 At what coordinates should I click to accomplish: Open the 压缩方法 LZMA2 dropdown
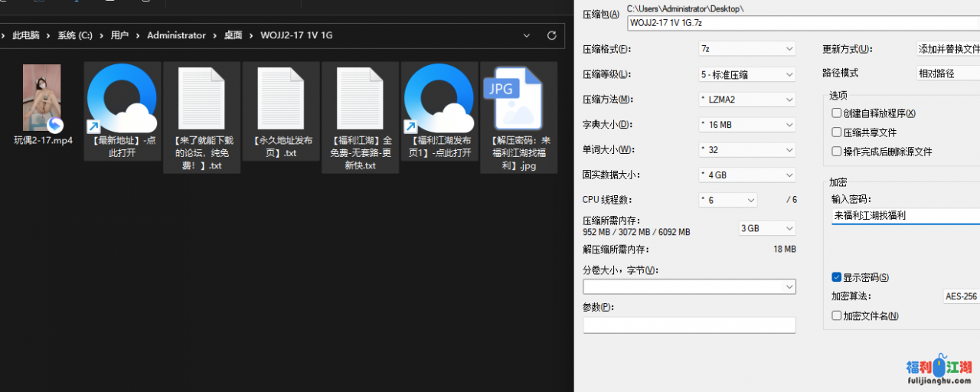[746, 100]
